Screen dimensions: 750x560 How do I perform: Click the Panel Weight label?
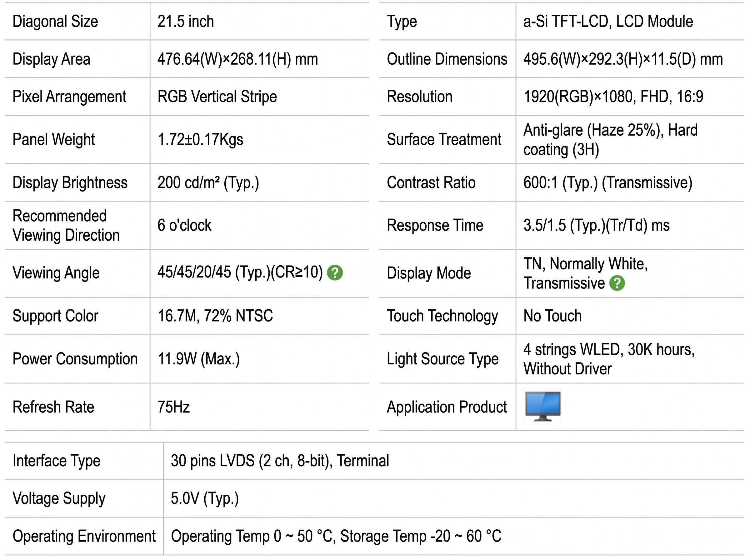(53, 139)
